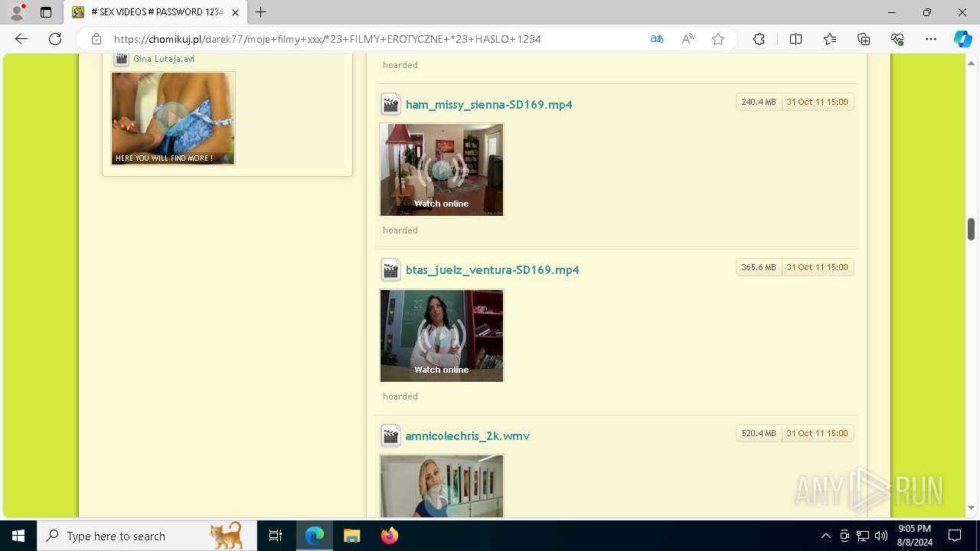Launch the Copilot sidebar
The width and height of the screenshot is (980, 551).
pos(962,39)
